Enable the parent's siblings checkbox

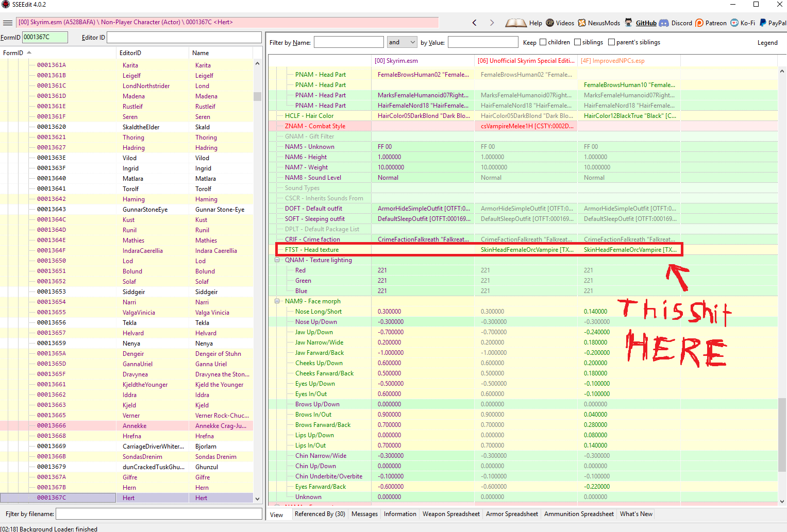pos(611,42)
